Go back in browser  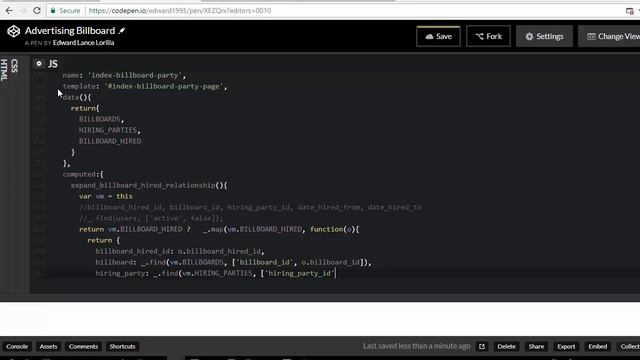click(9, 11)
